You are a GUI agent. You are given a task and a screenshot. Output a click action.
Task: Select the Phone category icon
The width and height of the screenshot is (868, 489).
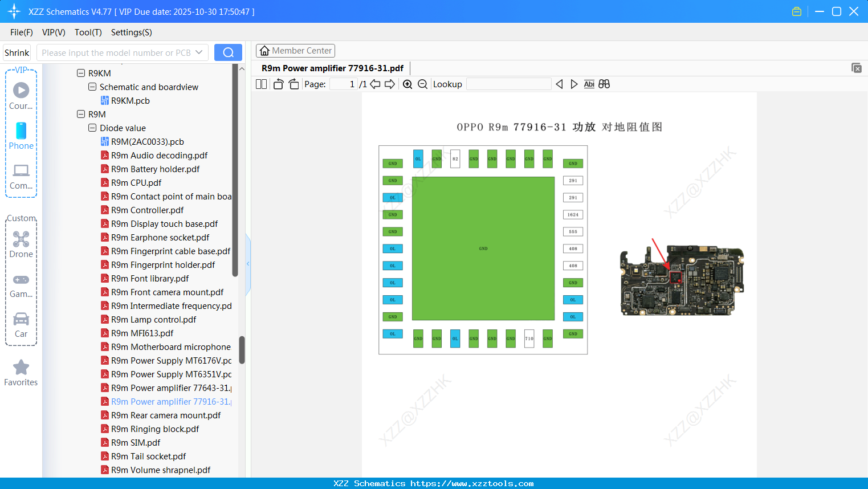(21, 136)
